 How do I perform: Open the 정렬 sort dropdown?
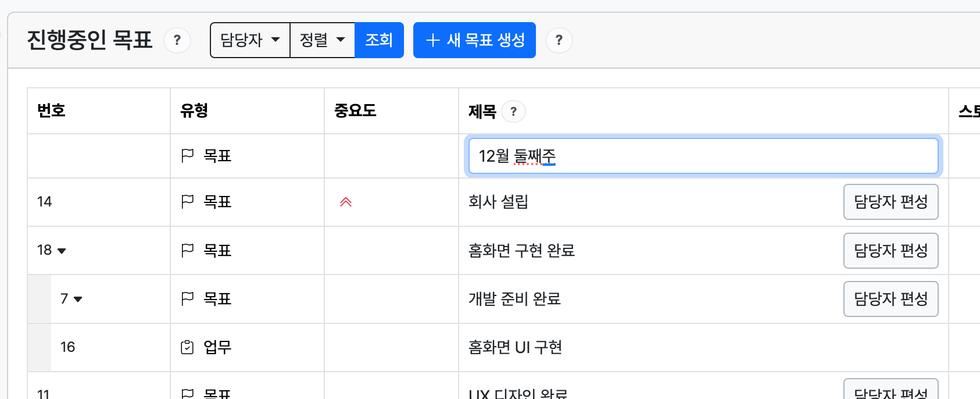pos(323,40)
